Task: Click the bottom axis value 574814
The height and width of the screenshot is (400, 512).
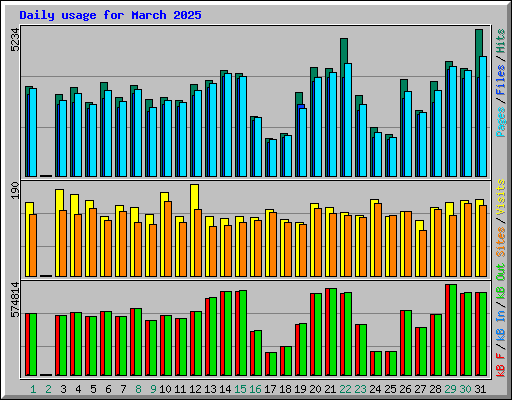Action: click(15, 300)
